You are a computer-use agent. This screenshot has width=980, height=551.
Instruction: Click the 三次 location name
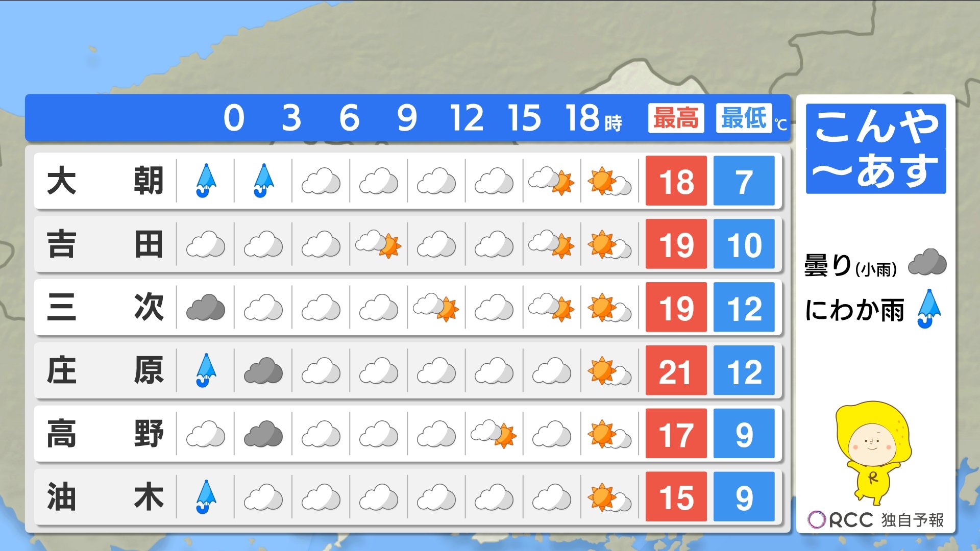pos(105,308)
